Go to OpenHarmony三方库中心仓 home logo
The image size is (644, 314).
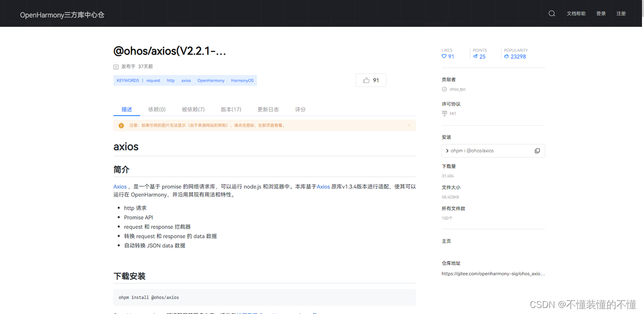point(62,15)
